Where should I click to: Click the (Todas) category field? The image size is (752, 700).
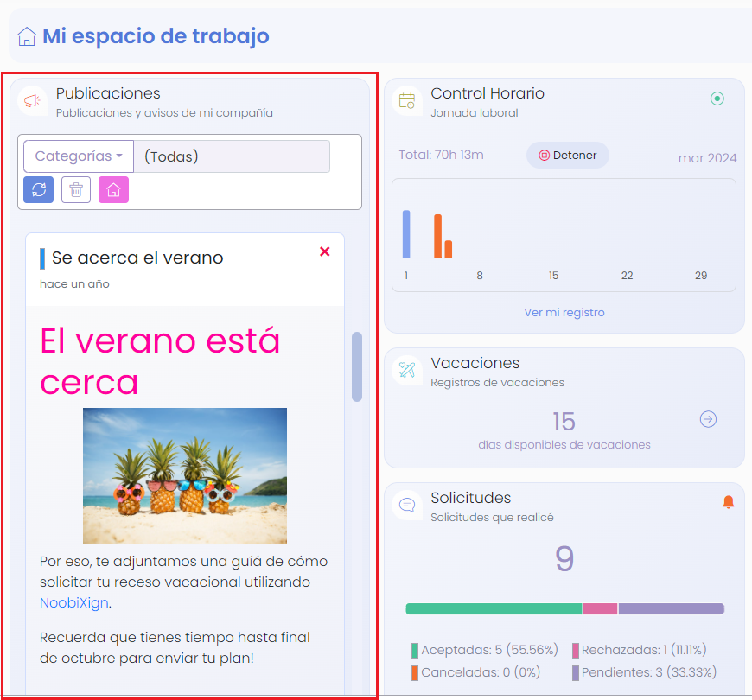[232, 156]
